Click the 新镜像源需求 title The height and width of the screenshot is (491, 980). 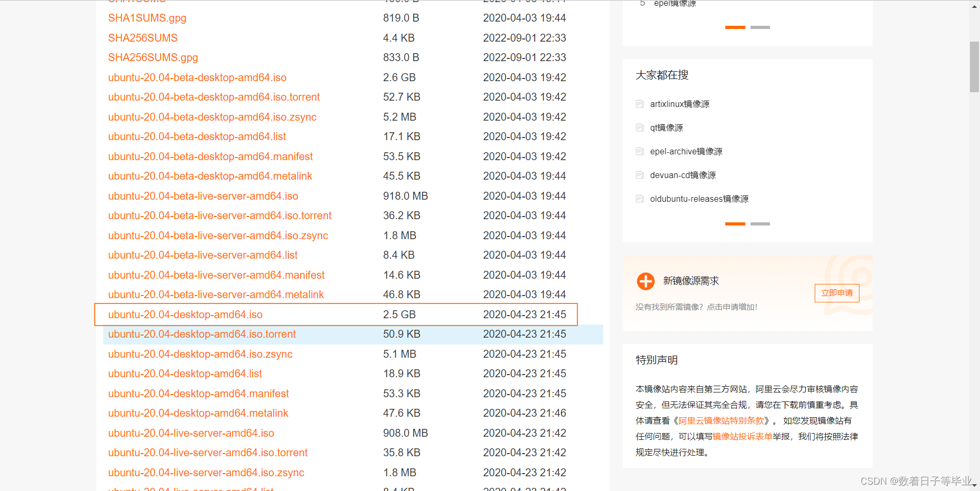coord(691,281)
